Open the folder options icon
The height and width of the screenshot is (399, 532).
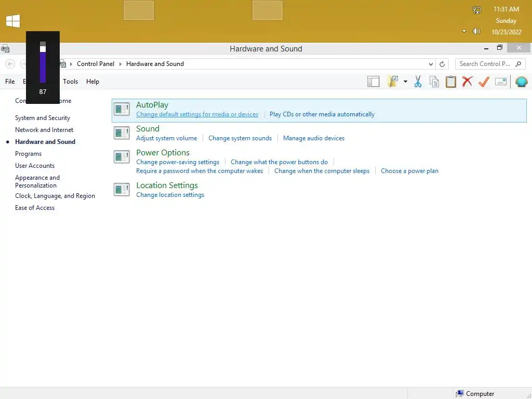pos(393,82)
